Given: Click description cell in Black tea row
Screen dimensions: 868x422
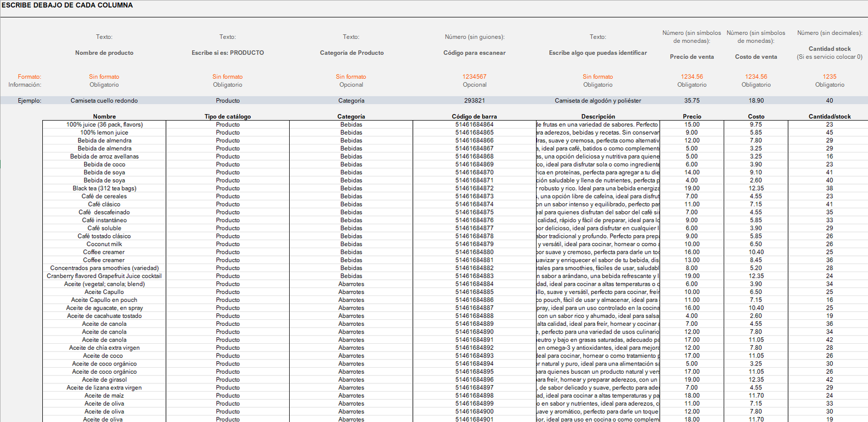Looking at the screenshot, I should [x=598, y=188].
